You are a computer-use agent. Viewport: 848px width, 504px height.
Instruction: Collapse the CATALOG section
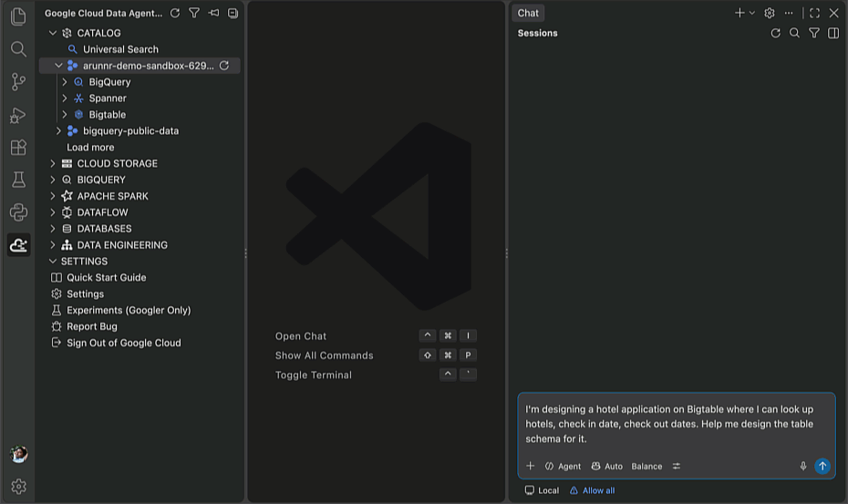click(x=53, y=33)
